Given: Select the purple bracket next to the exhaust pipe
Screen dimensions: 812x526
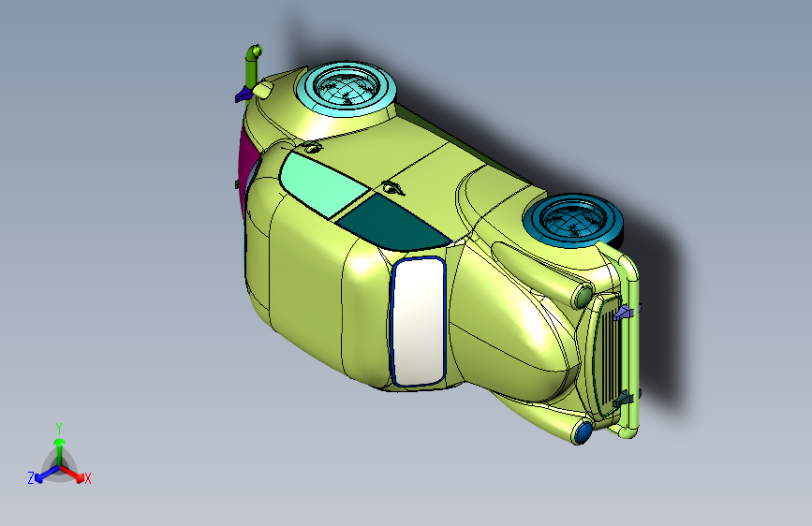Looking at the screenshot, I should point(243,95).
